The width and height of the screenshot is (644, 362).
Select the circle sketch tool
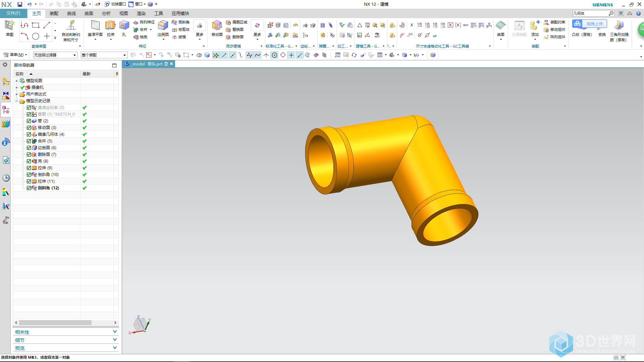(36, 36)
